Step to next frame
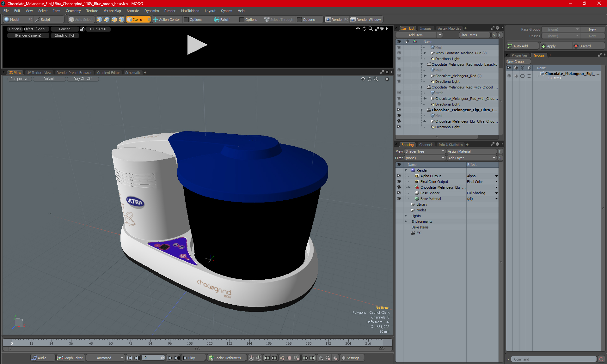 point(169,358)
